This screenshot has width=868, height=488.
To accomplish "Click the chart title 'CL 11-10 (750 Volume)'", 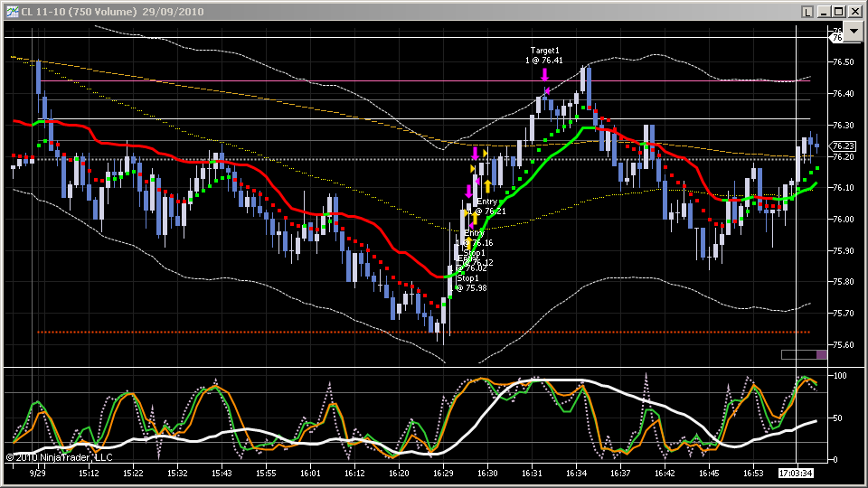I will coord(79,12).
